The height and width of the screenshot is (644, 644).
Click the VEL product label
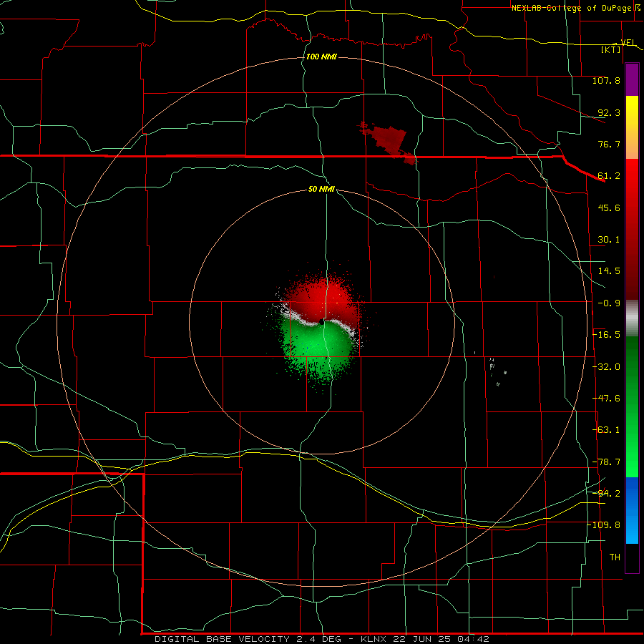[628, 43]
